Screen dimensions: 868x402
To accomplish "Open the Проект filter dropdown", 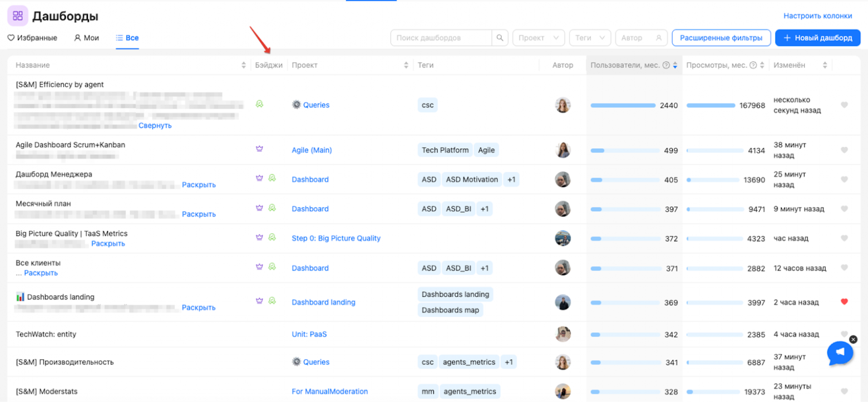I will 538,38.
